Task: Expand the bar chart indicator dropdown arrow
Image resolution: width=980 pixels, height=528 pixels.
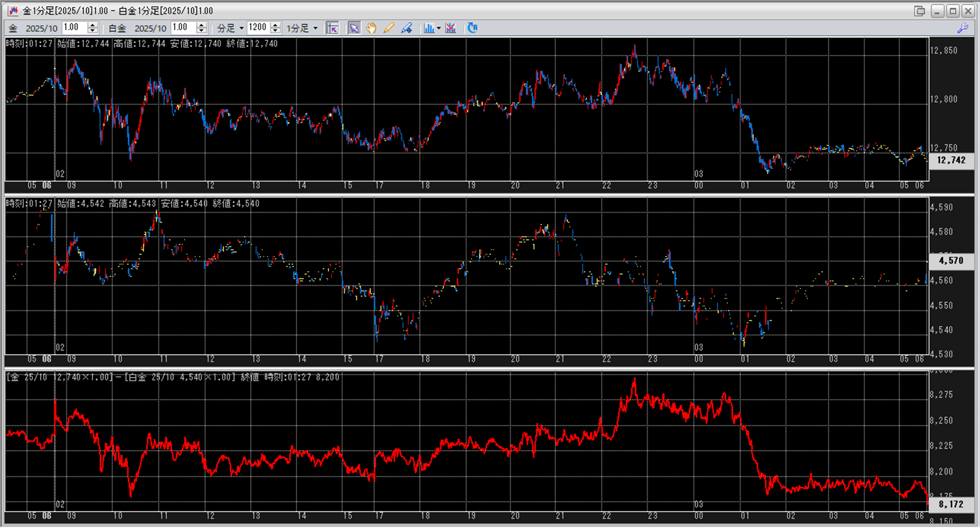Action: 439,28
